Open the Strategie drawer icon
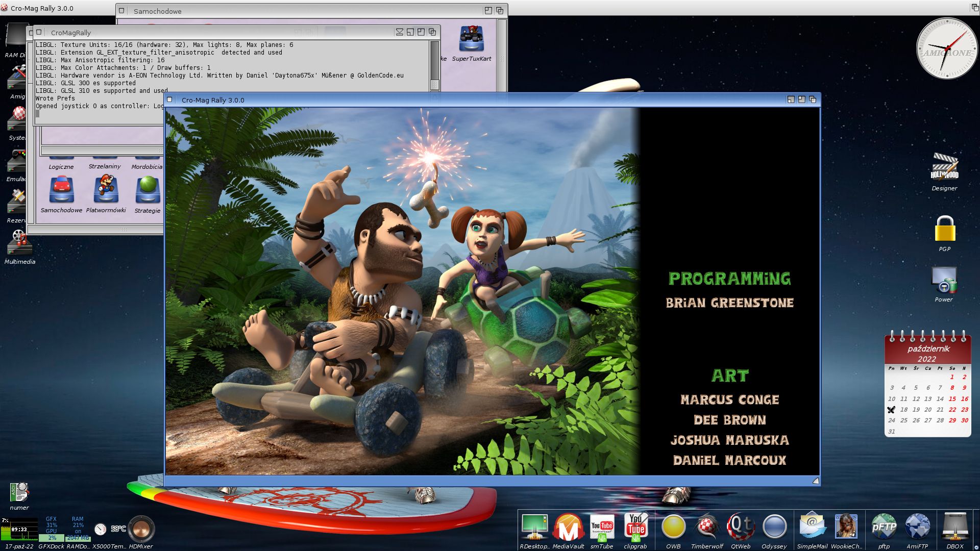 click(x=148, y=189)
